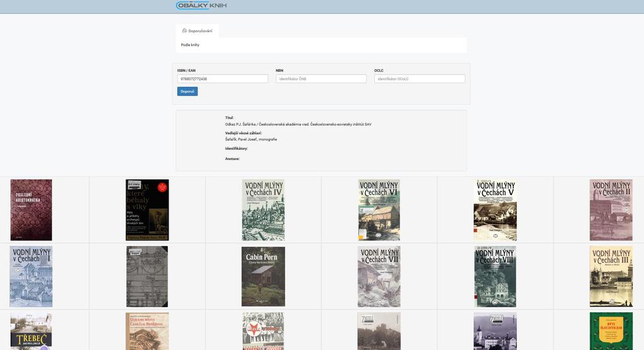This screenshot has height=350, width=644.
Task: Open the green Býti šlechticem book cover
Action: click(x=611, y=331)
